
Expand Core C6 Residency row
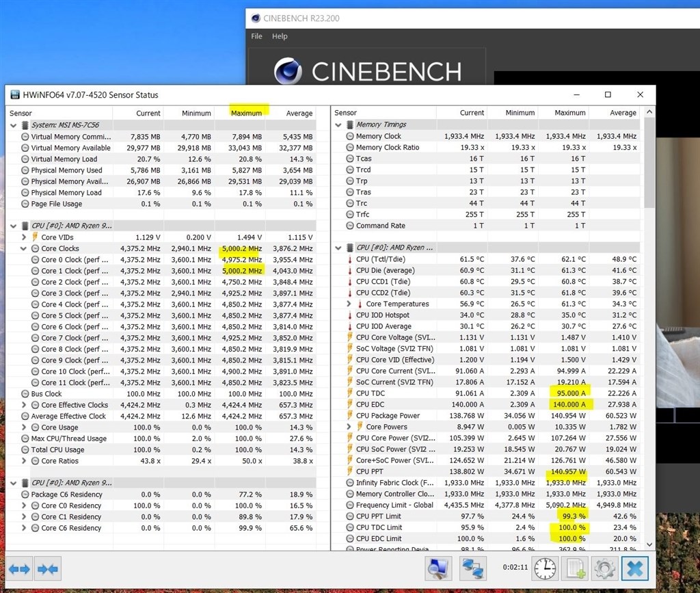(24, 528)
